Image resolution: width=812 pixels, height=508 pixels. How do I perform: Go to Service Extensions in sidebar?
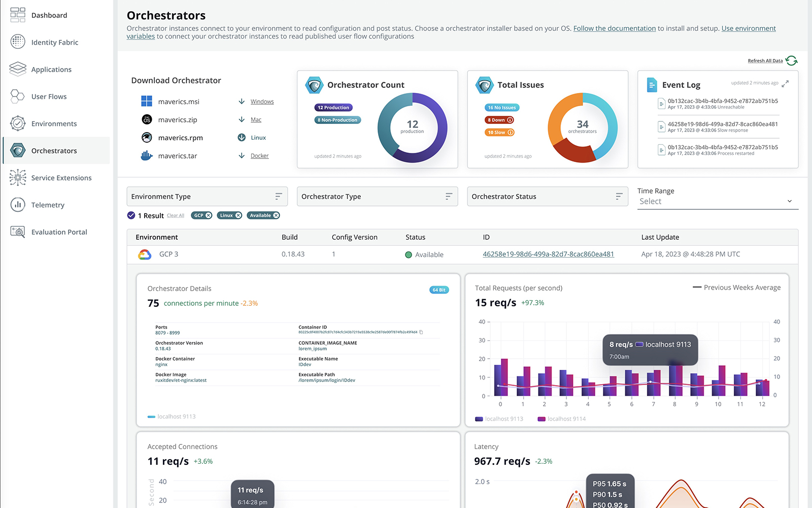(61, 178)
